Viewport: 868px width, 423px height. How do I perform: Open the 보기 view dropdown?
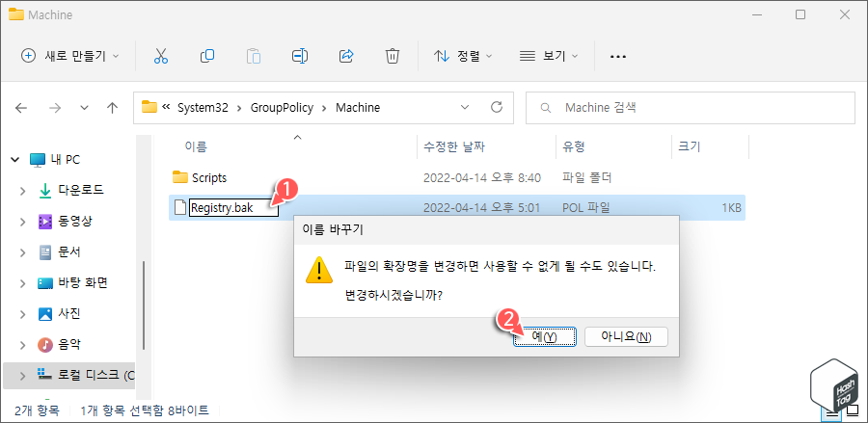pyautogui.click(x=549, y=56)
